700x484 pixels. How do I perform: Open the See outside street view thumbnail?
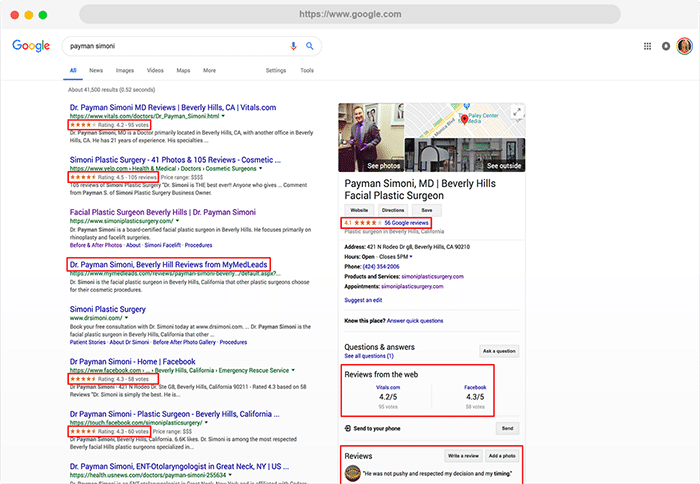pyautogui.click(x=465, y=155)
